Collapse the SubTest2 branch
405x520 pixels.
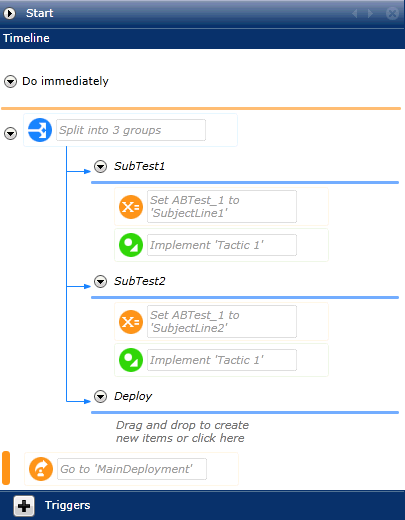100,281
